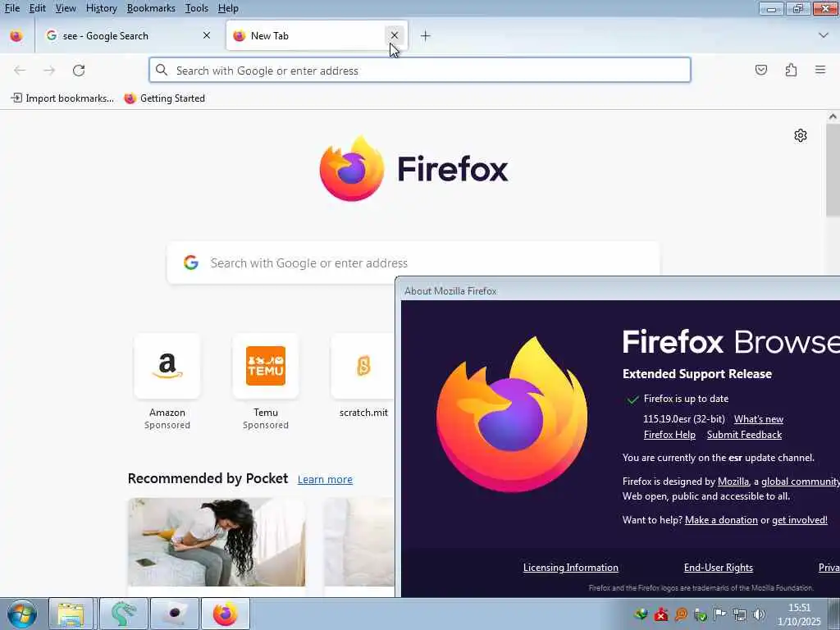Open the third pinned taskbar application
The image size is (840, 630).
tap(174, 614)
